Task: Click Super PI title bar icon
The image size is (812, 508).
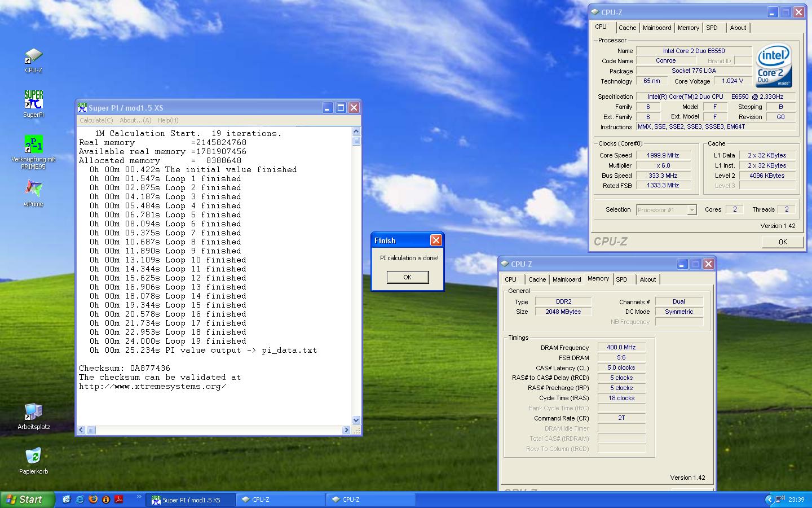Action: (82, 107)
